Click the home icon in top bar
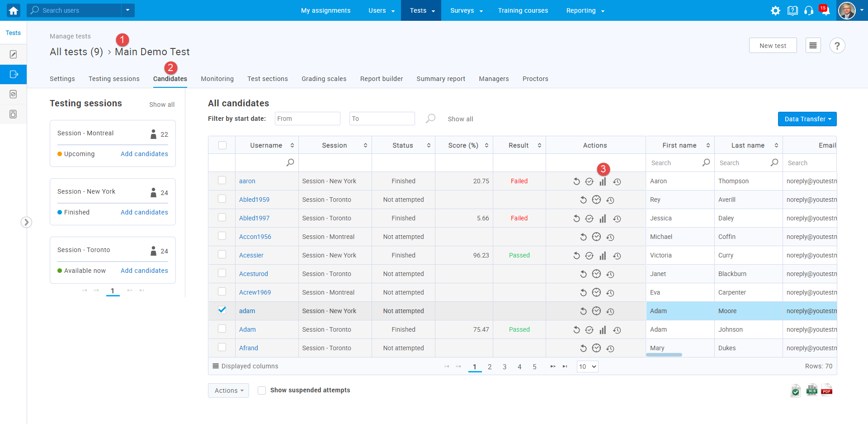Viewport: 868px width, 424px height. 13,10
